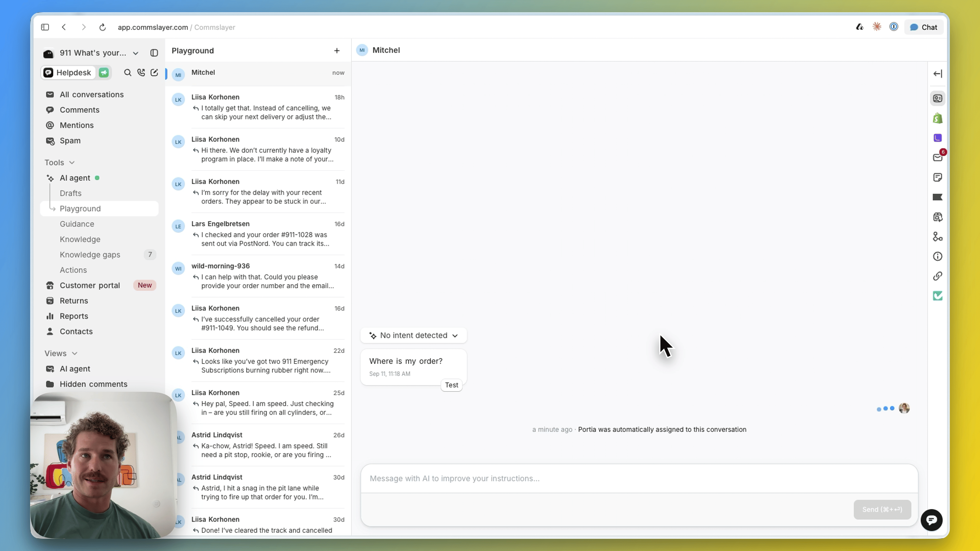This screenshot has height=551, width=980.
Task: Click the green megaphone toggle beside Helpdesk
Action: (x=103, y=73)
